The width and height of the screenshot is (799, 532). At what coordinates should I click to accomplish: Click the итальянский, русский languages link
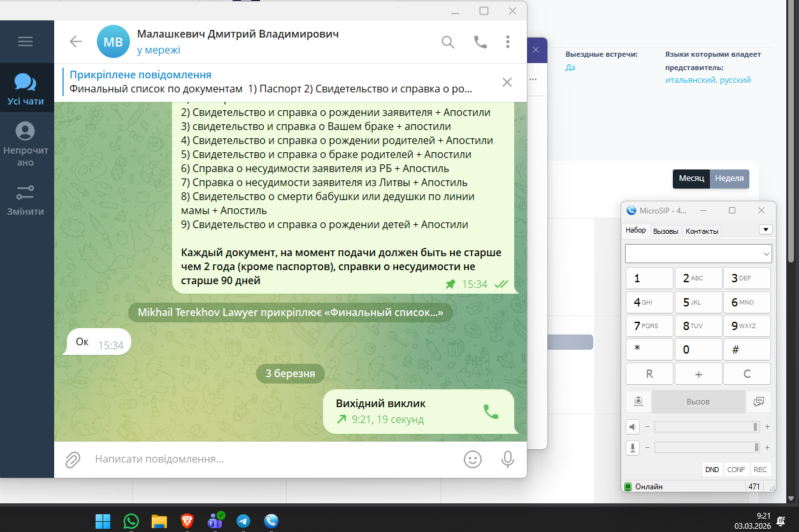708,80
